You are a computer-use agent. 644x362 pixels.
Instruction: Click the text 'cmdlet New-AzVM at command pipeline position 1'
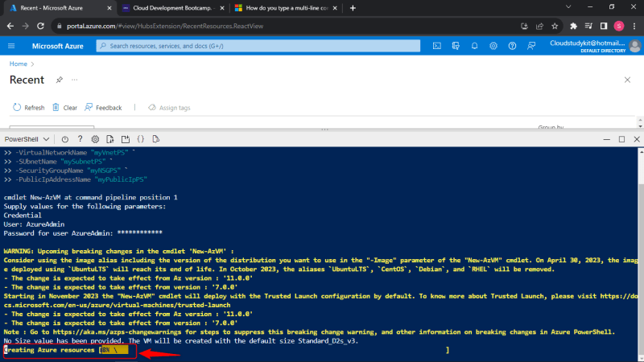(x=90, y=197)
